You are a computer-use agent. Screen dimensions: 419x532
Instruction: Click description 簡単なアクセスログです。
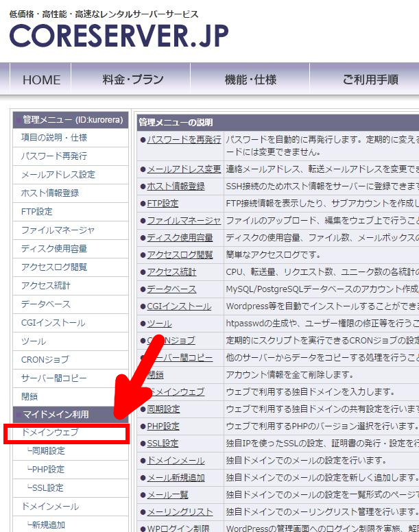273,255
